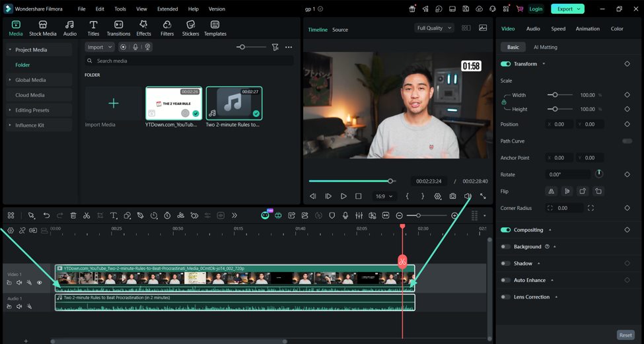Expand the Editing Presets tree item
The image size is (644, 344).
pos(10,110)
